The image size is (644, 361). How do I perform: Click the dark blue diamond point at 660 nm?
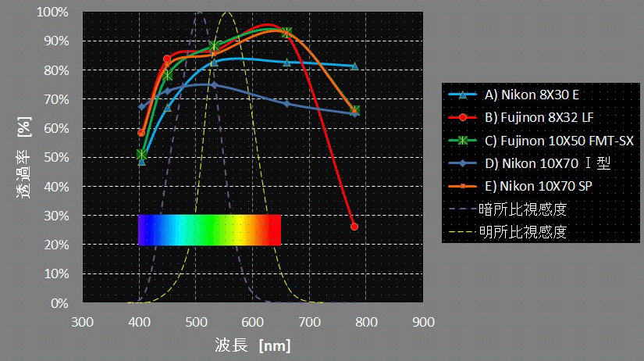click(286, 104)
